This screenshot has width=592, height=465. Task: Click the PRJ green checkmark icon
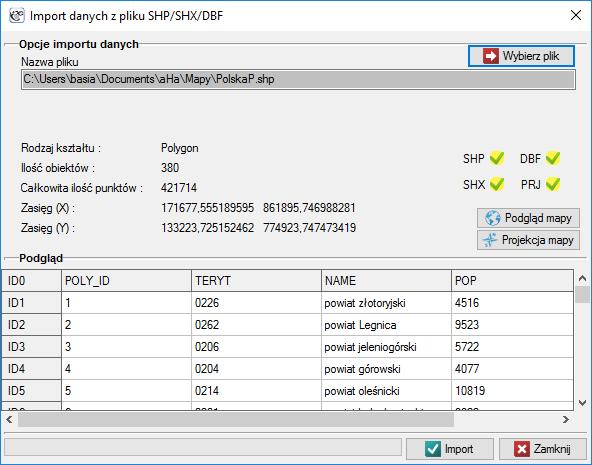coord(553,184)
